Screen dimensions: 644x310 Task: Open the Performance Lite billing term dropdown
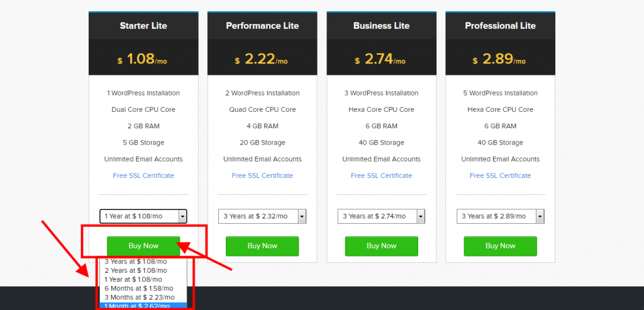pos(262,216)
